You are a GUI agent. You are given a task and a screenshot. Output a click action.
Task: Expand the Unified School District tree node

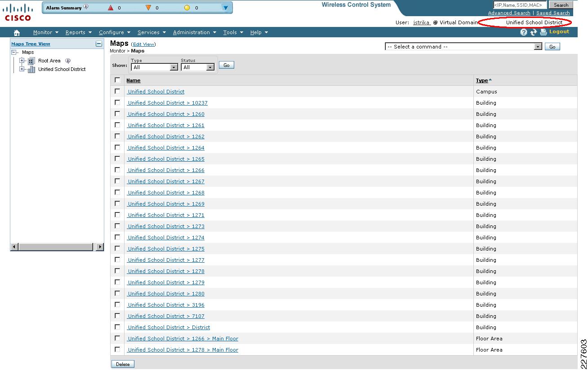[x=22, y=69]
